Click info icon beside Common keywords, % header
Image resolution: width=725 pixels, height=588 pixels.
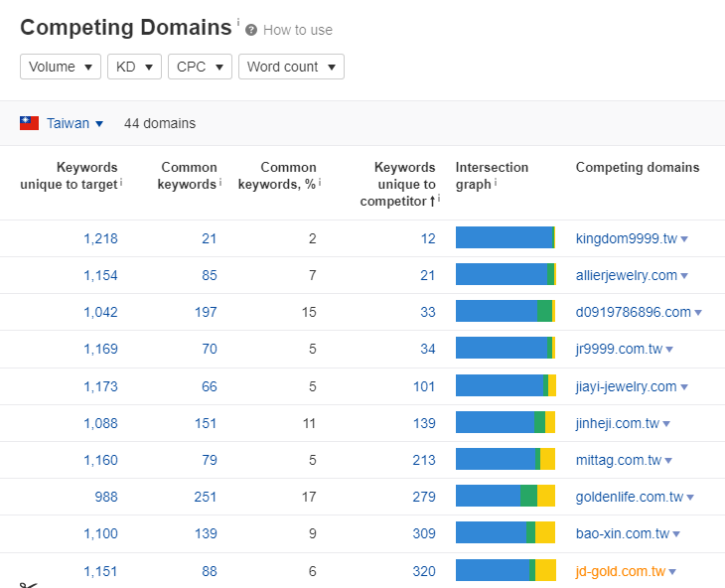[320, 182]
